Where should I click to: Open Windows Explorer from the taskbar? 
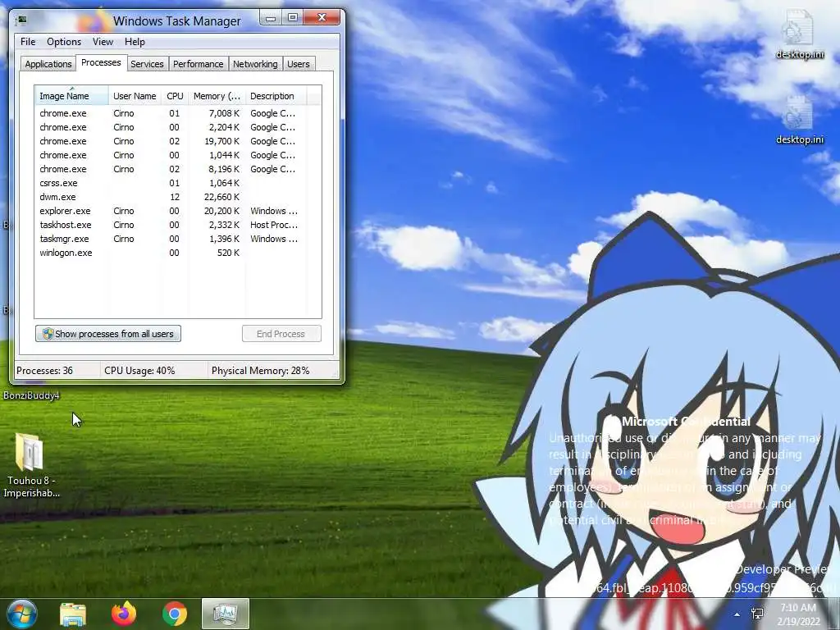pyautogui.click(x=73, y=614)
